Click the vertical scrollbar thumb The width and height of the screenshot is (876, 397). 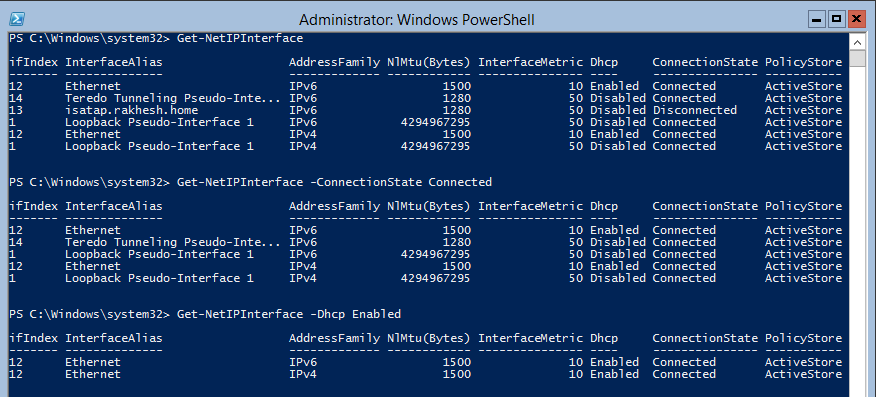tap(857, 58)
